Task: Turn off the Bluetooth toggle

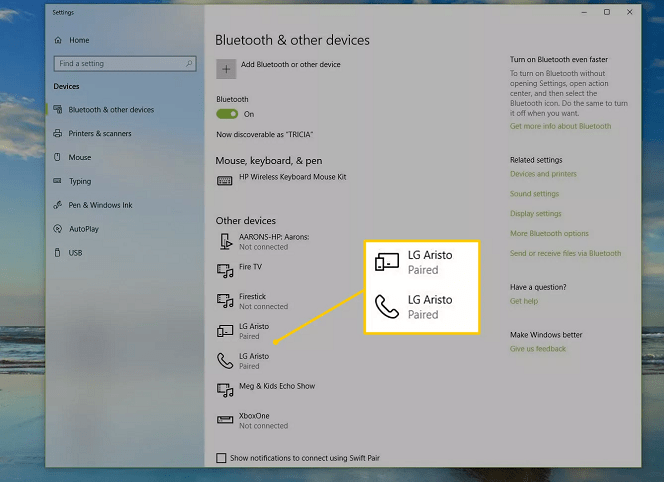Action: pyautogui.click(x=227, y=114)
